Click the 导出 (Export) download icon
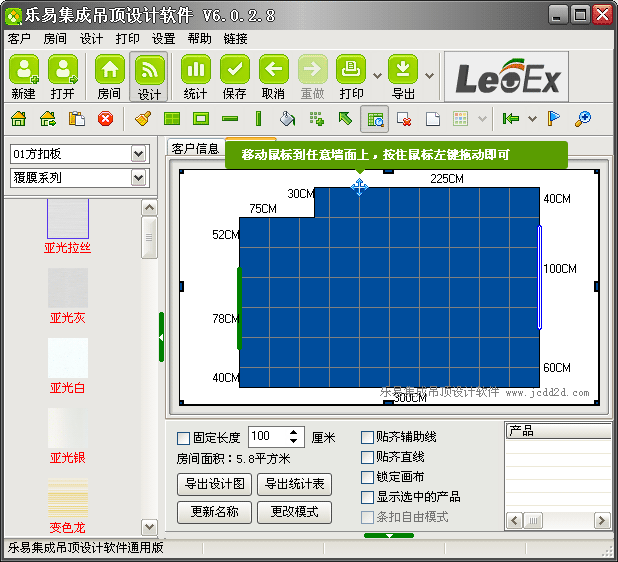The image size is (618, 562). point(403,70)
